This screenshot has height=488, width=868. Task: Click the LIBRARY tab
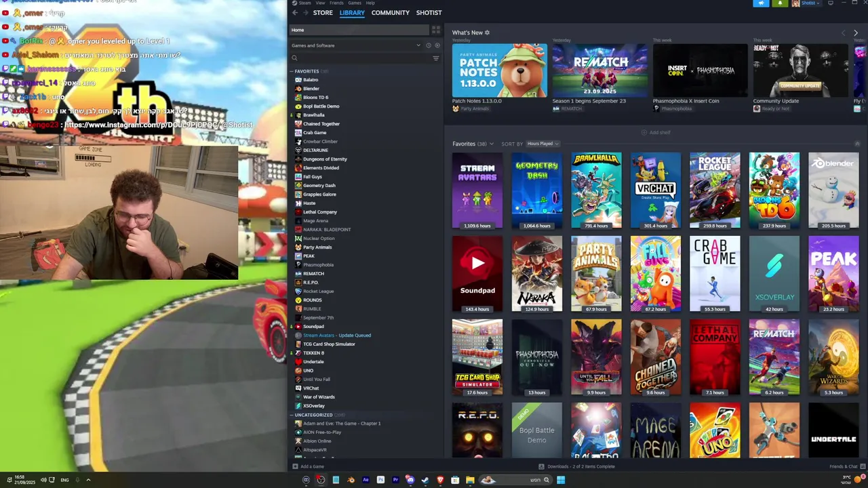[352, 13]
